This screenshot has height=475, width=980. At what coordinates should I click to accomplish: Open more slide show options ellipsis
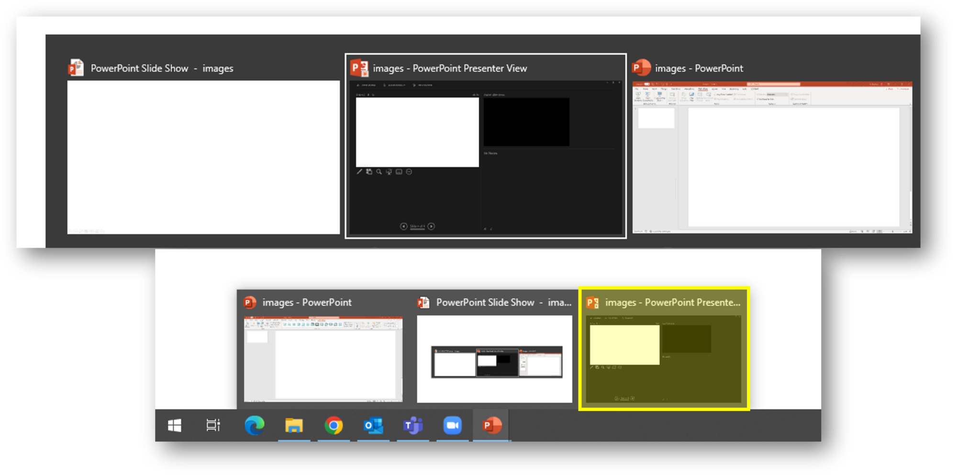tap(409, 172)
